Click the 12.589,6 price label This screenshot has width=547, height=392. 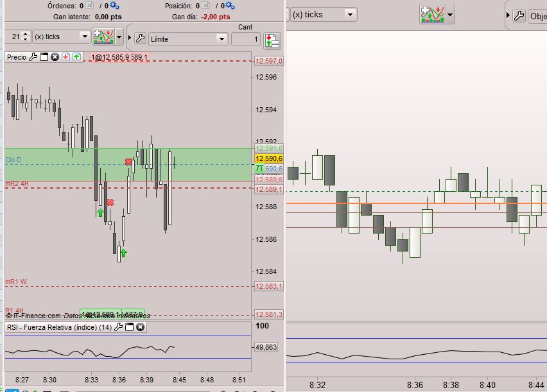click(268, 180)
